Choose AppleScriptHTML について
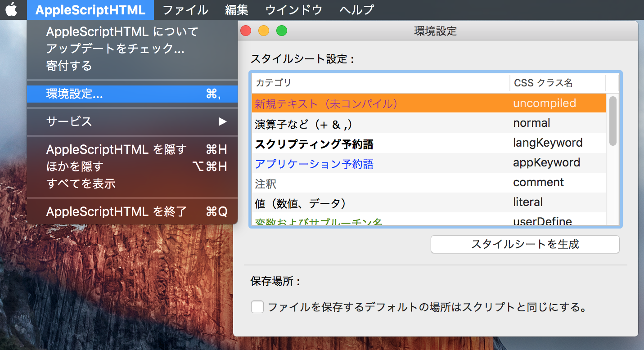The height and width of the screenshot is (350, 644). 132,31
